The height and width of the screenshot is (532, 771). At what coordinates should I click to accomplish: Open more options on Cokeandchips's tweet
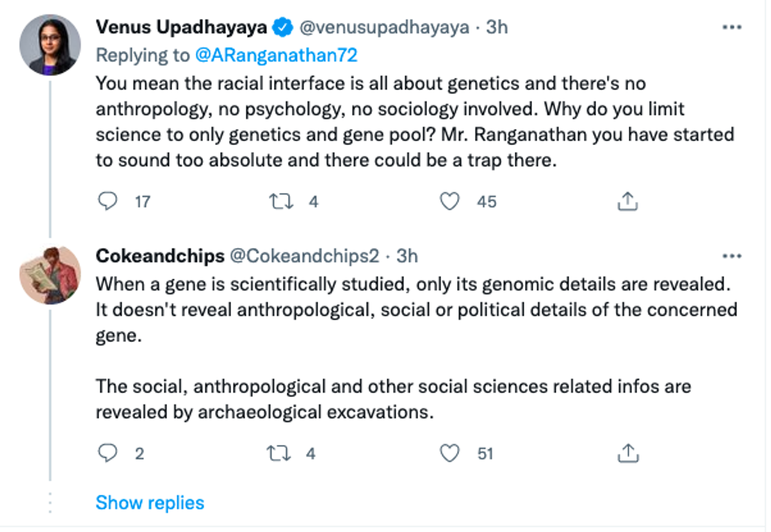732,256
